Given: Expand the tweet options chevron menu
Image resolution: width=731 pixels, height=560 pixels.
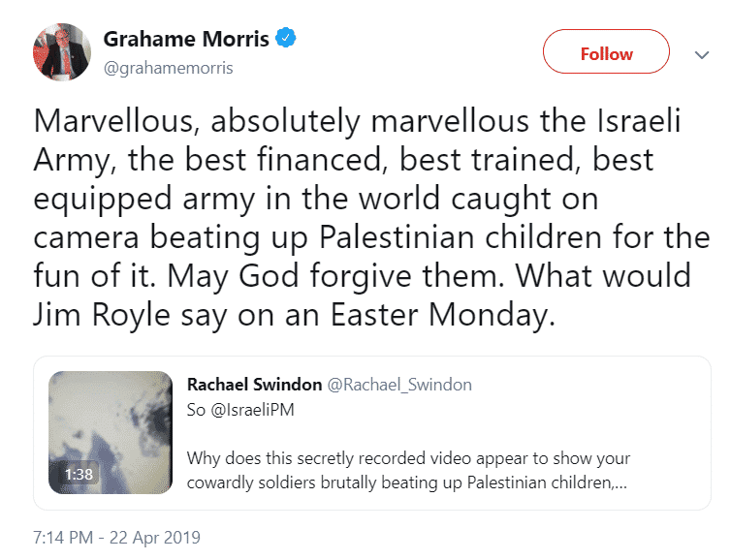Looking at the screenshot, I should point(702,55).
